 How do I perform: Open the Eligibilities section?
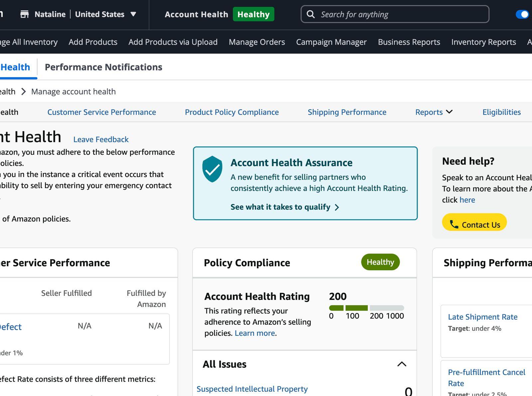(x=501, y=112)
